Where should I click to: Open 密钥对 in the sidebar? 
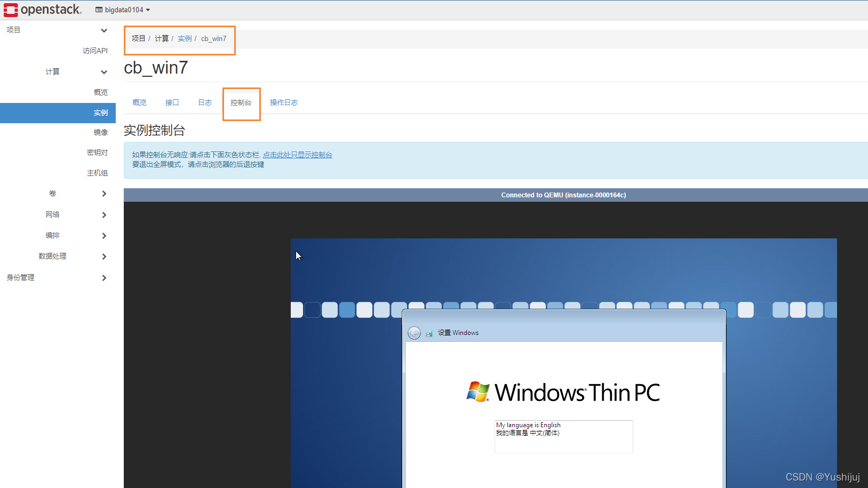(97, 153)
